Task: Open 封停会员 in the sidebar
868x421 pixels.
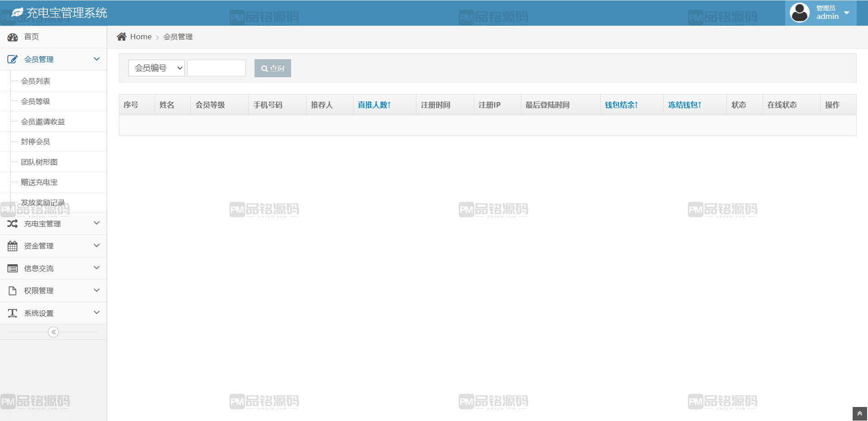Action: 36,141
